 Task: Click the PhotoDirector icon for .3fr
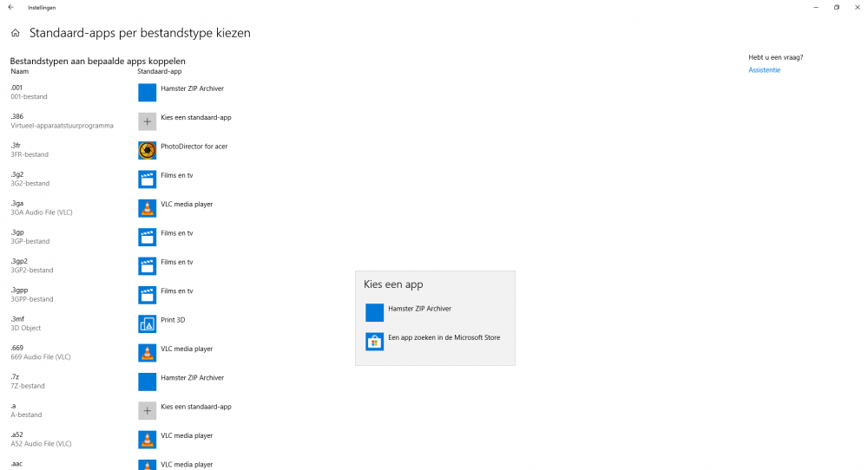click(148, 150)
